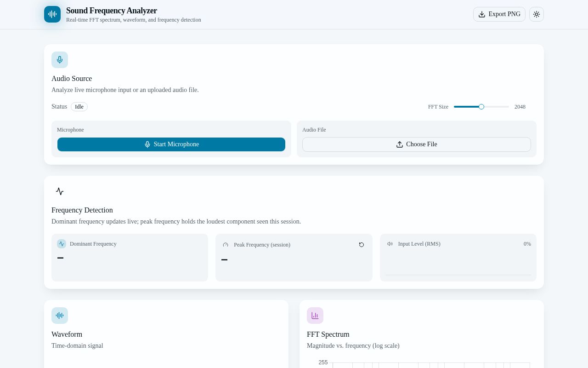Click the FFT Spectrum heading
Viewport: 588px width, 368px height.
click(x=328, y=334)
